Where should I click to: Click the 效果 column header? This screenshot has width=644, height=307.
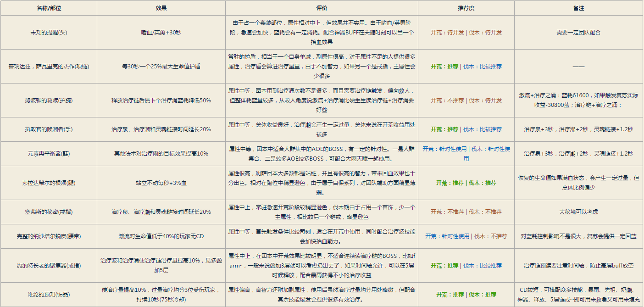(161, 8)
